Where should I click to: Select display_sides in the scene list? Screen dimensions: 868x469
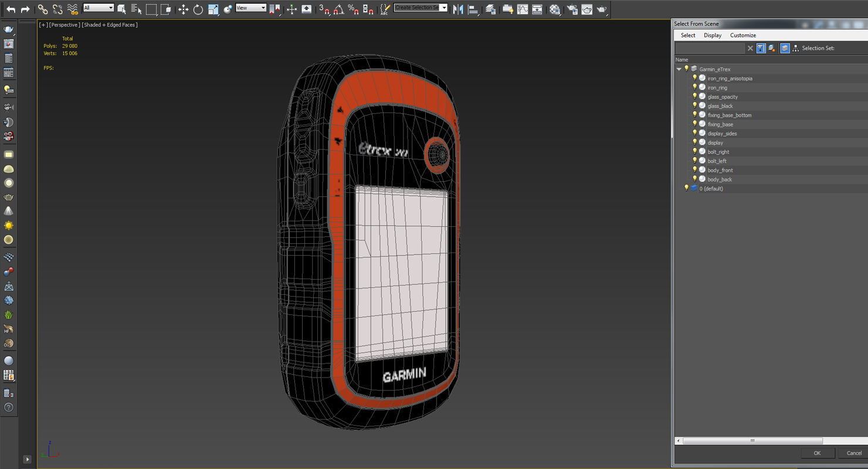pyautogui.click(x=722, y=134)
